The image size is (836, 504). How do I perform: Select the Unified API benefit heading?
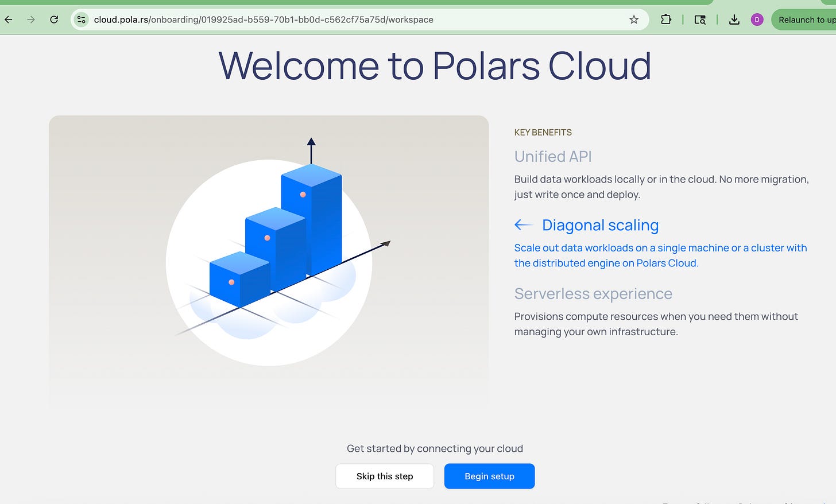pyautogui.click(x=553, y=157)
